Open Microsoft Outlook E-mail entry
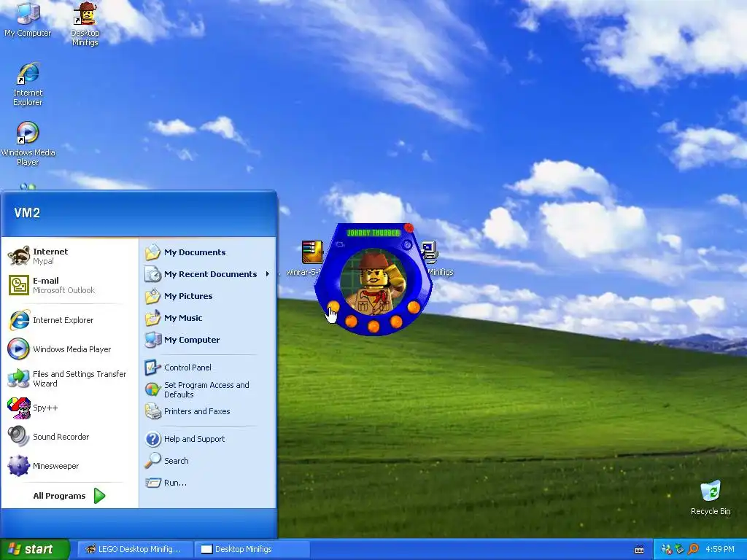Image resolution: width=747 pixels, height=560 pixels. tap(69, 285)
